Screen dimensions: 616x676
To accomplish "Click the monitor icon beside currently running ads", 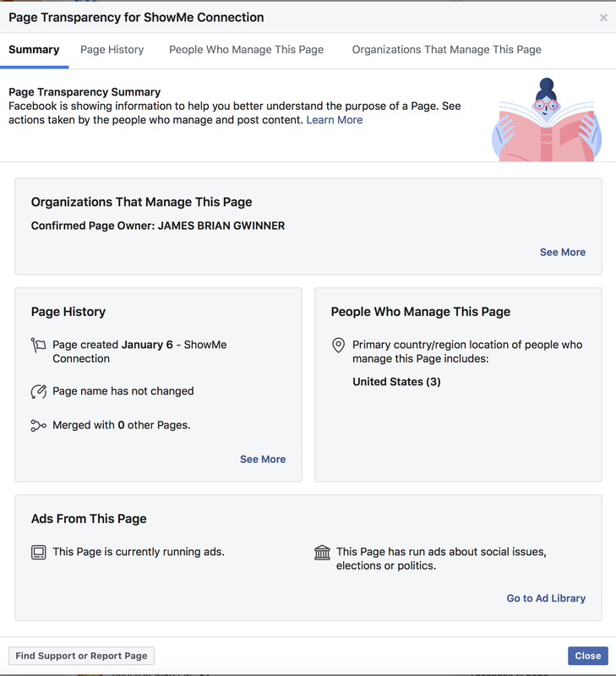I will (x=38, y=553).
